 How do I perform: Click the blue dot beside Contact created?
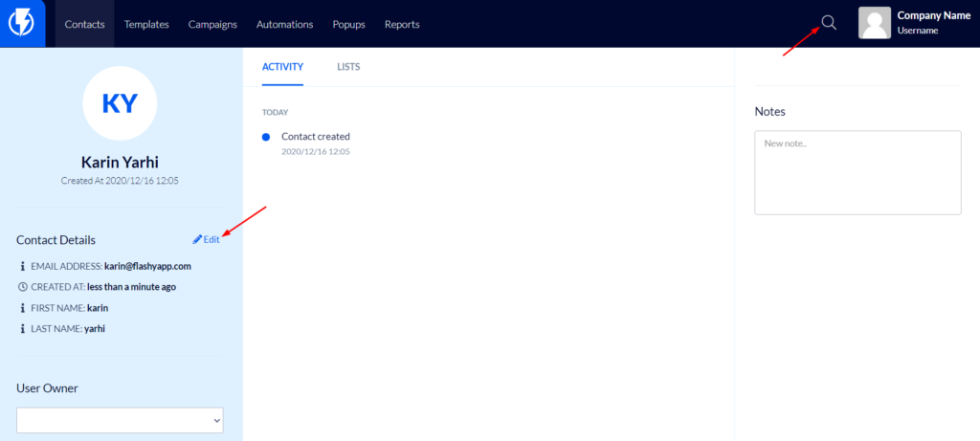tap(266, 137)
